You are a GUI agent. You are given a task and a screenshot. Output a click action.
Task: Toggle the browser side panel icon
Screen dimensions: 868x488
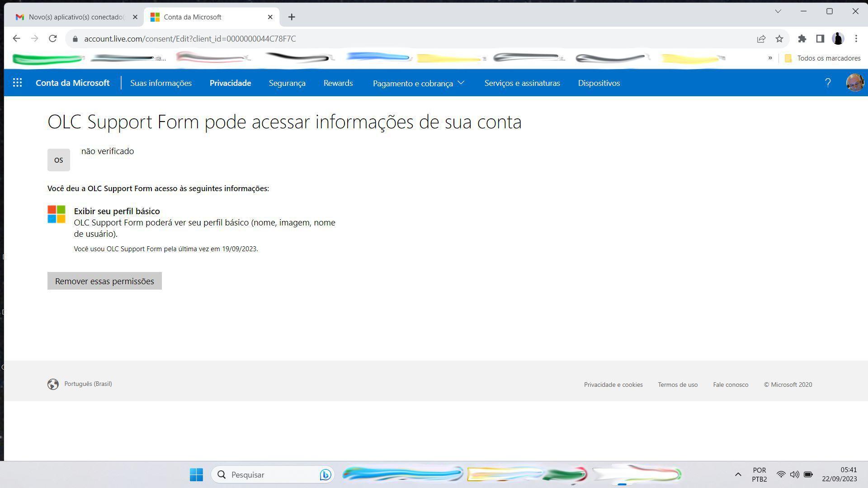pyautogui.click(x=820, y=39)
